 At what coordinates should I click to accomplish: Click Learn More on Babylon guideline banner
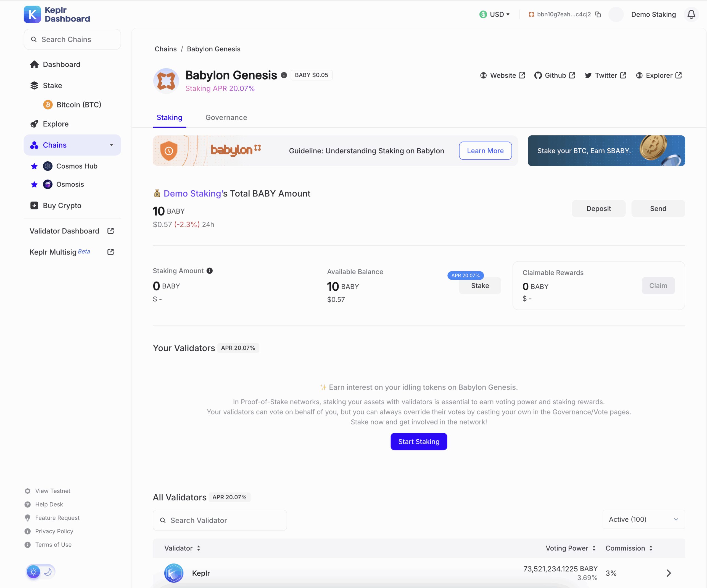tap(485, 151)
